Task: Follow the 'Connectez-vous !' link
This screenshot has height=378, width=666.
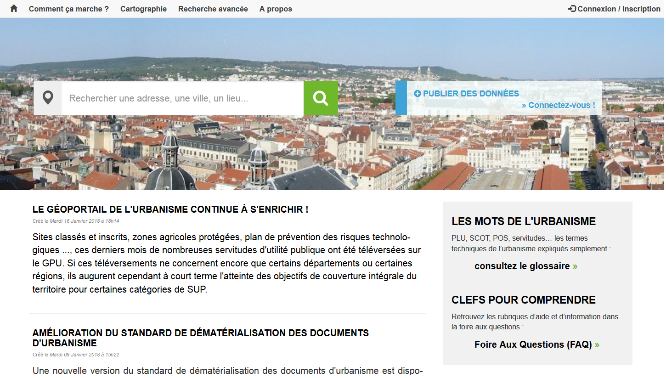Action: (x=559, y=105)
